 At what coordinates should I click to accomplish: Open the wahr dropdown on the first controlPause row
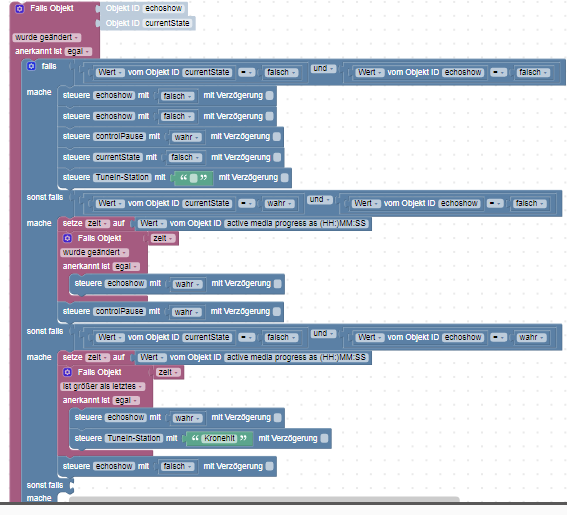(186, 137)
